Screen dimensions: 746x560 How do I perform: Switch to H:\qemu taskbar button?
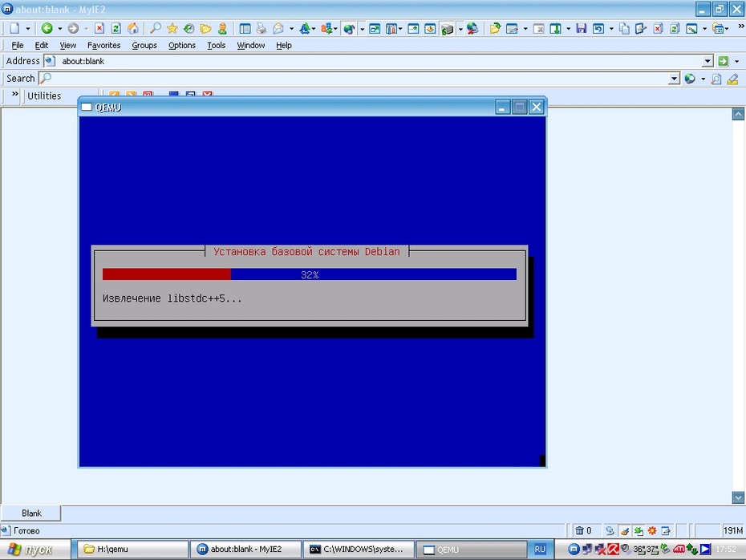pyautogui.click(x=132, y=549)
